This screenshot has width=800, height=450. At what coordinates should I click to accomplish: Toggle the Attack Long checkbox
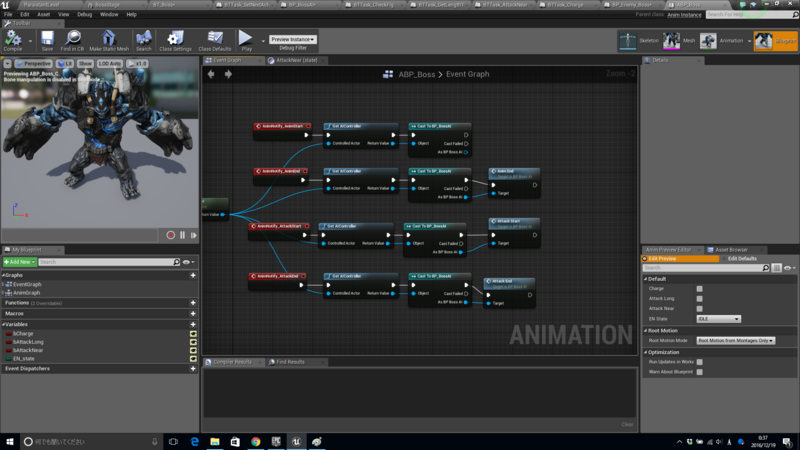(x=699, y=298)
